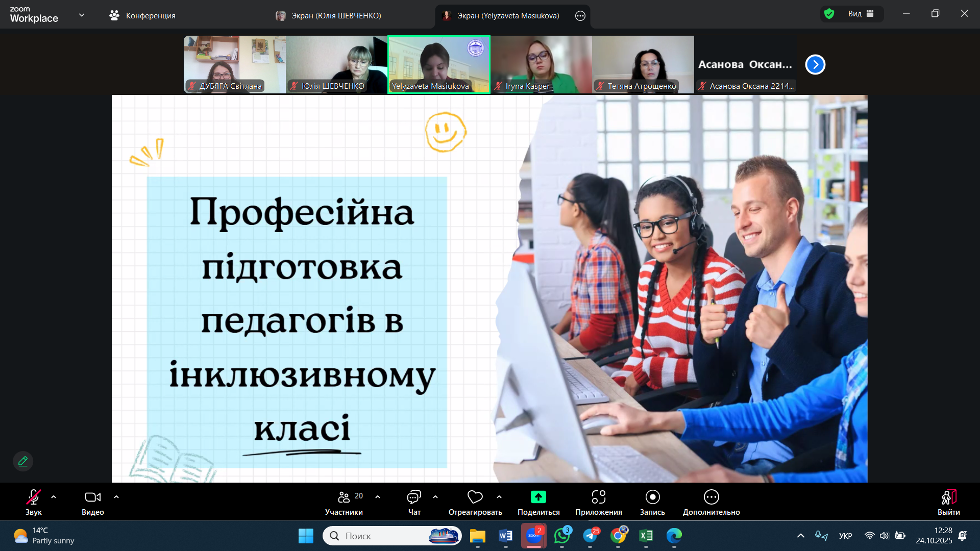
Task: Open the More options icon
Action: click(711, 497)
